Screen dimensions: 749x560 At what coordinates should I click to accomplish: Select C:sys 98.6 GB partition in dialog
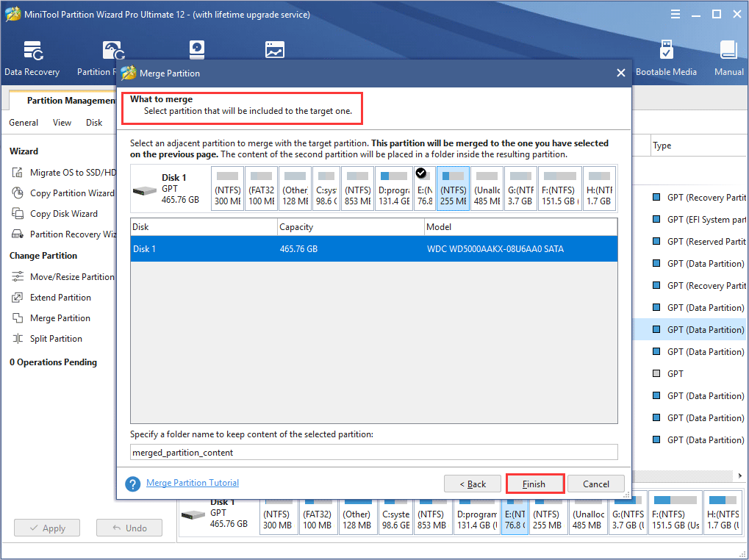[x=326, y=189]
